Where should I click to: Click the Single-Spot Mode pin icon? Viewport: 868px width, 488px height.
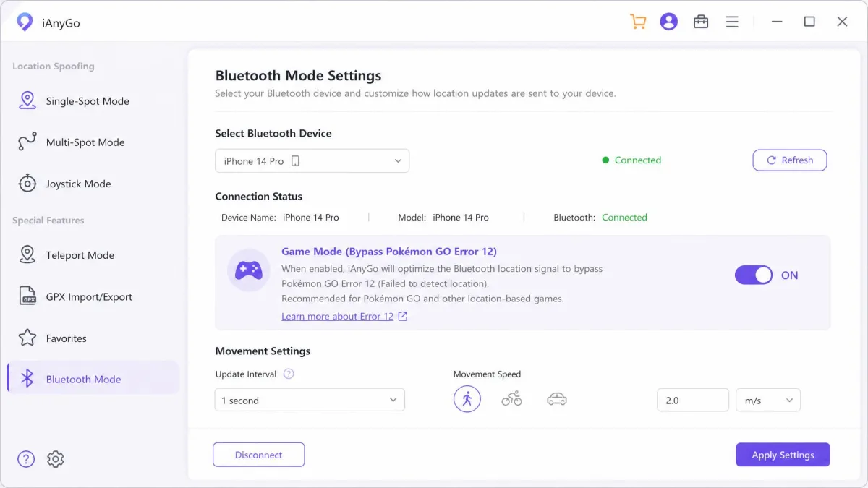[27, 101]
